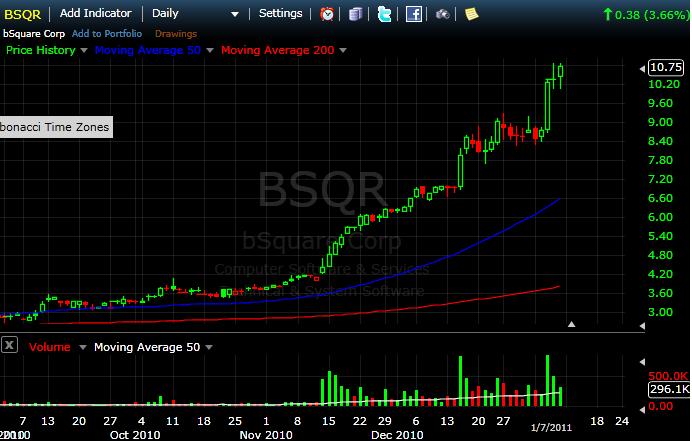Click the Oct 2010 axis label
The width and height of the screenshot is (692, 441).
point(135,435)
